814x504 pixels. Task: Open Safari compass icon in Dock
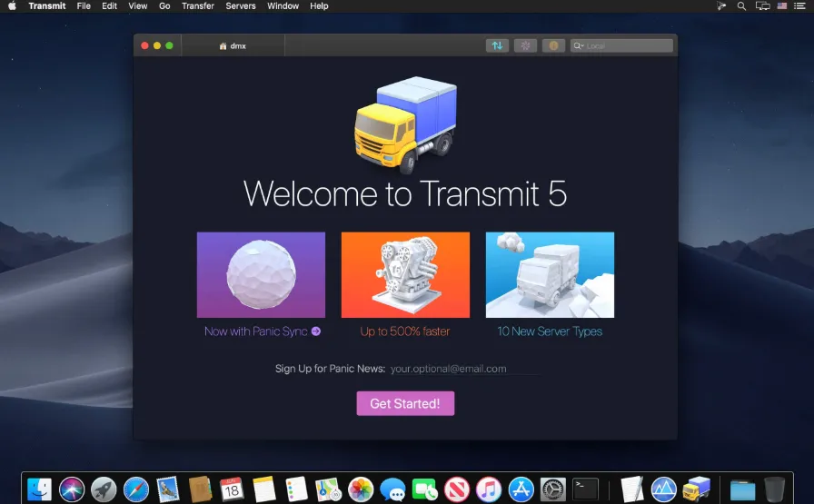coord(136,489)
